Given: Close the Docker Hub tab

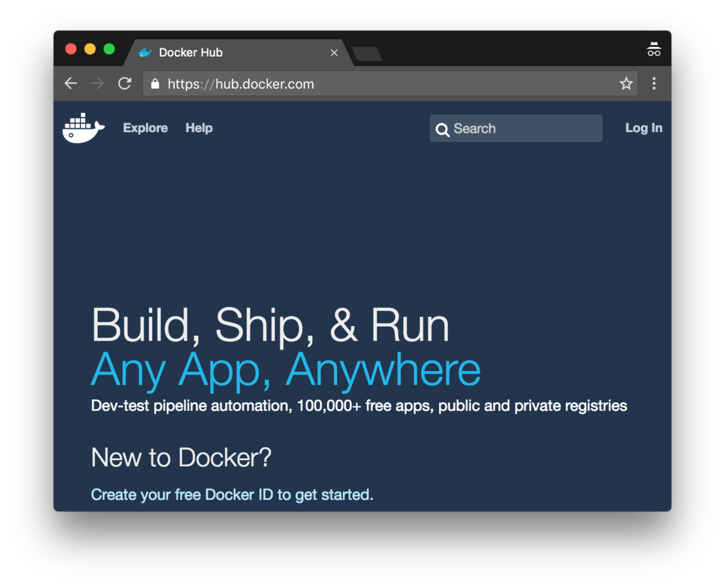Looking at the screenshot, I should pos(334,53).
